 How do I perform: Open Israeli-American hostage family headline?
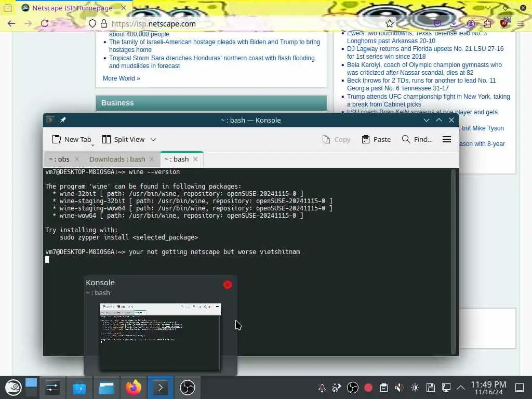click(x=215, y=46)
